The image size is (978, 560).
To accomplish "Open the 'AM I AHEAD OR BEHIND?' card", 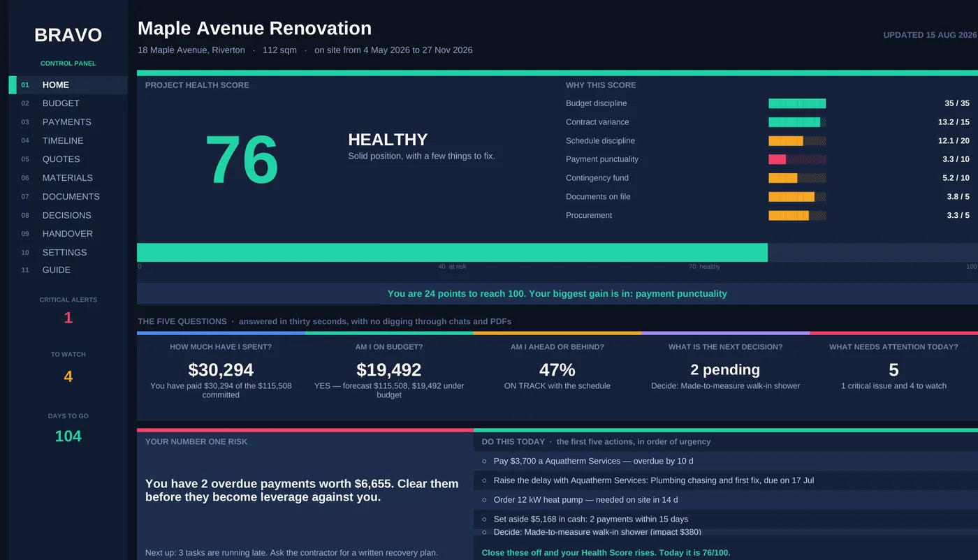I will click(557, 376).
